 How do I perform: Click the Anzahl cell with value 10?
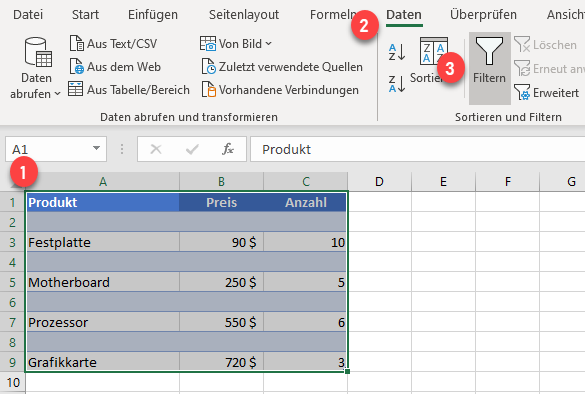(x=306, y=242)
